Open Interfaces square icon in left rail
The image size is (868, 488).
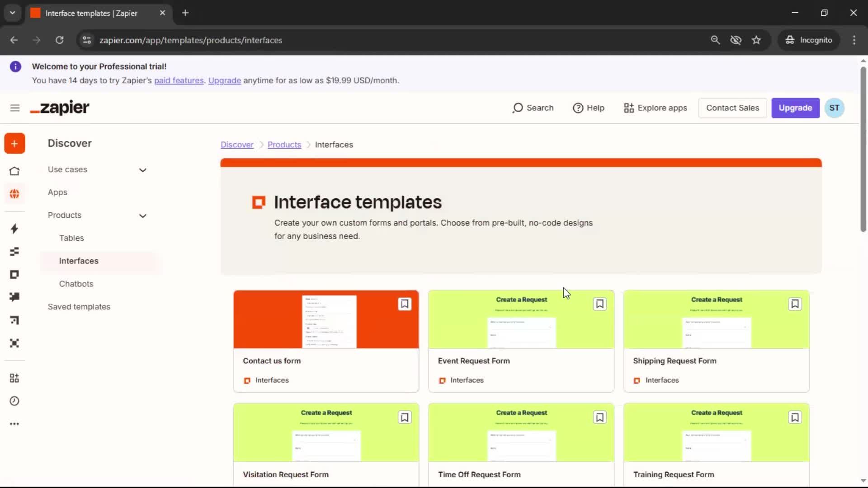pos(14,275)
